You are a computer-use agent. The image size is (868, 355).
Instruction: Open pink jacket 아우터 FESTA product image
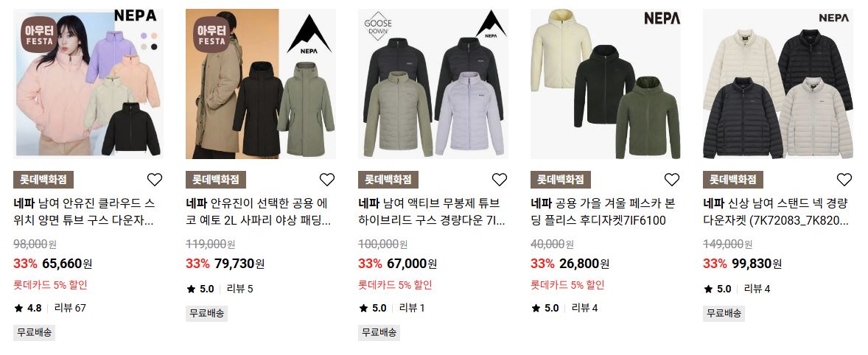click(x=88, y=84)
